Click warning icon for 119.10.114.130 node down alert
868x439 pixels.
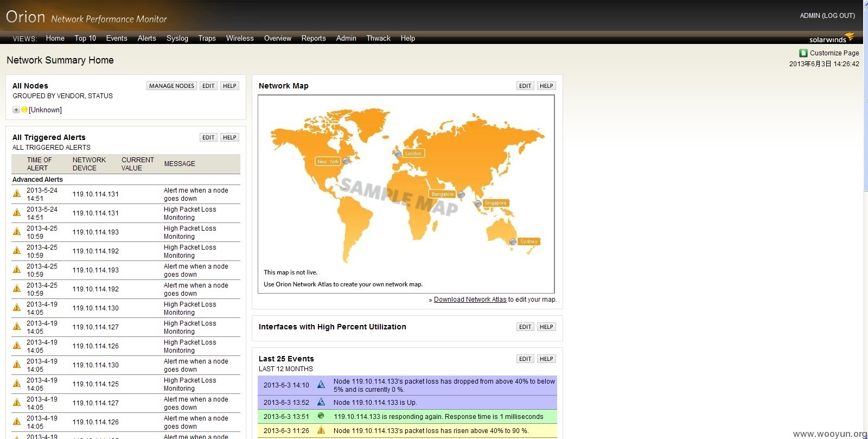click(x=17, y=365)
